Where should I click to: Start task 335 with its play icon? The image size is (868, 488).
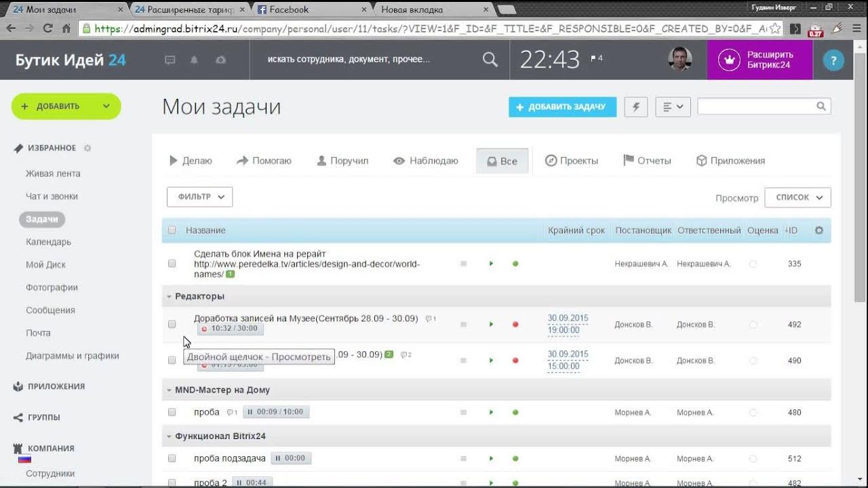491,264
